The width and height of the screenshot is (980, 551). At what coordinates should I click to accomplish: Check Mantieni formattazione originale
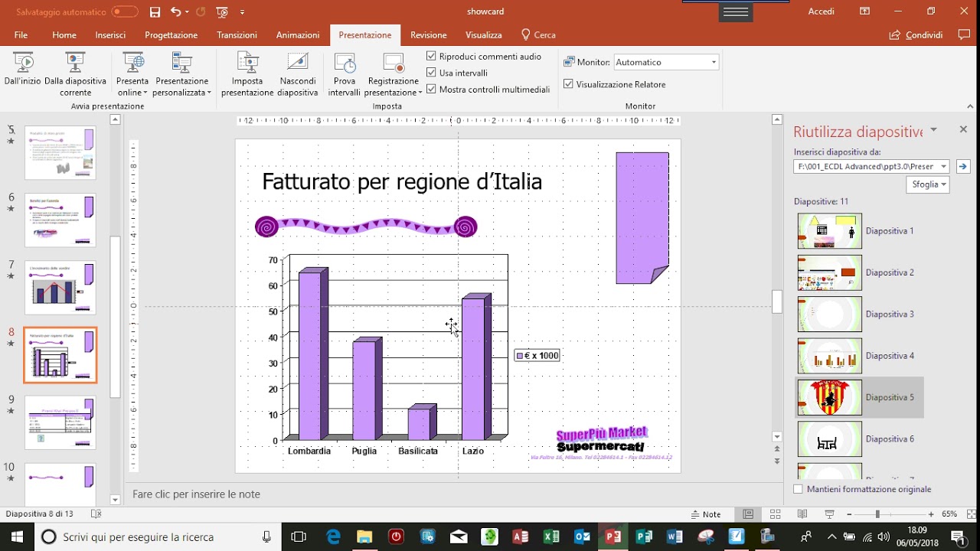799,489
